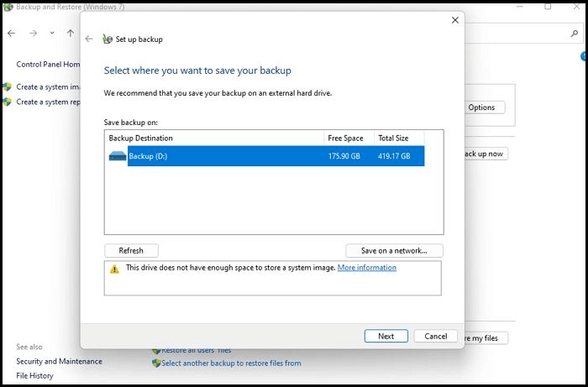Click shield icon beside Create a system repair disc
This screenshot has height=387, width=588.
tap(7, 102)
